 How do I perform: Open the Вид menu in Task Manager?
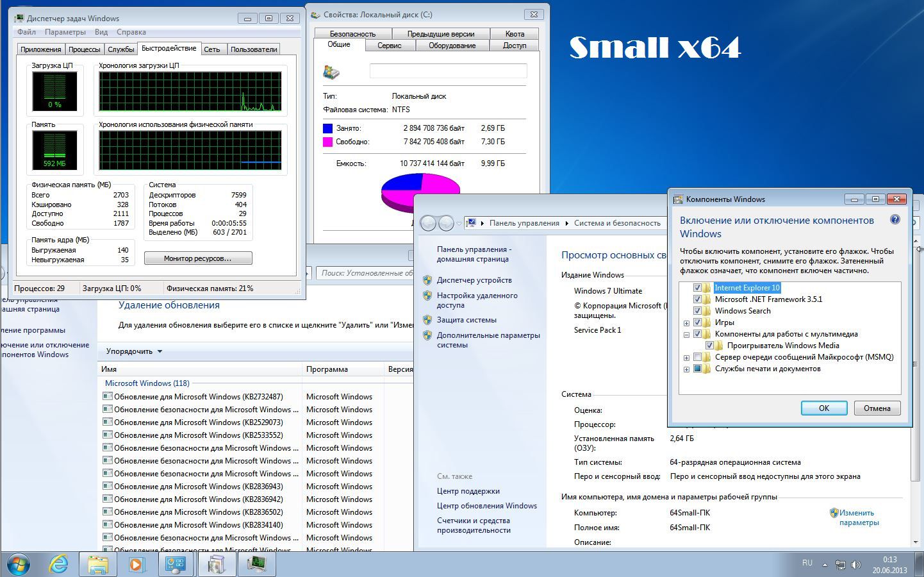(x=101, y=32)
